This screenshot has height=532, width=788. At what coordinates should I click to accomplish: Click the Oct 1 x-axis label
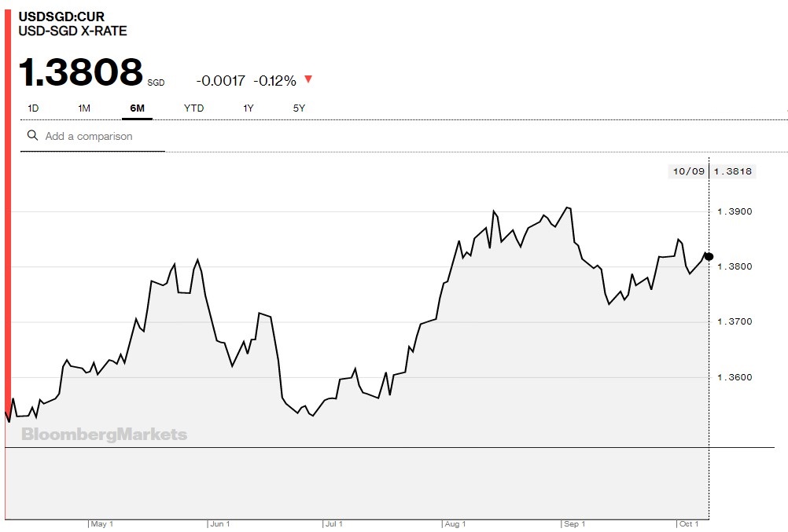point(689,524)
